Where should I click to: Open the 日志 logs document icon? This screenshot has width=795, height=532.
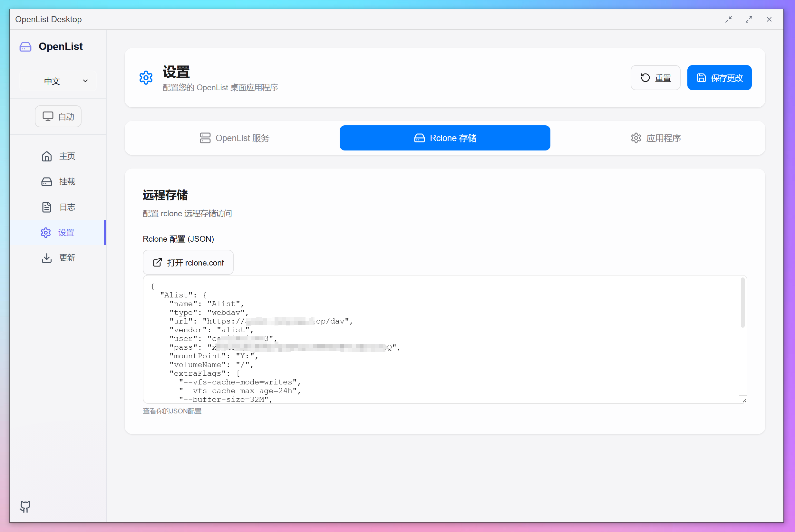pos(46,207)
